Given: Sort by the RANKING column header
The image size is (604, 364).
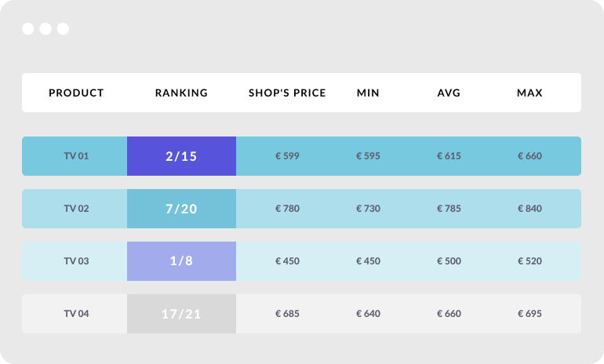Looking at the screenshot, I should point(181,93).
